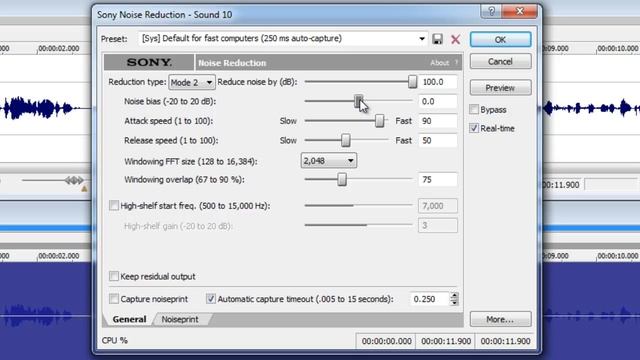Increase capture timeout with up spinner arrow

pos(454,296)
